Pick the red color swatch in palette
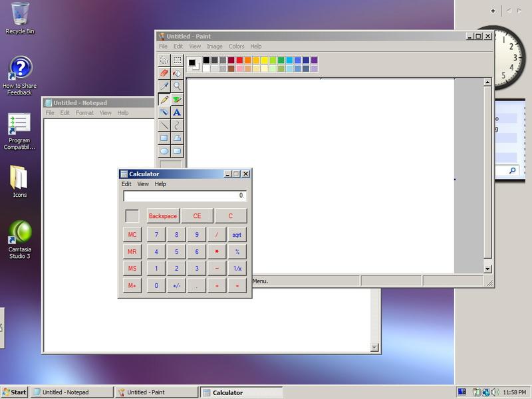The height and width of the screenshot is (399, 532). tap(239, 60)
